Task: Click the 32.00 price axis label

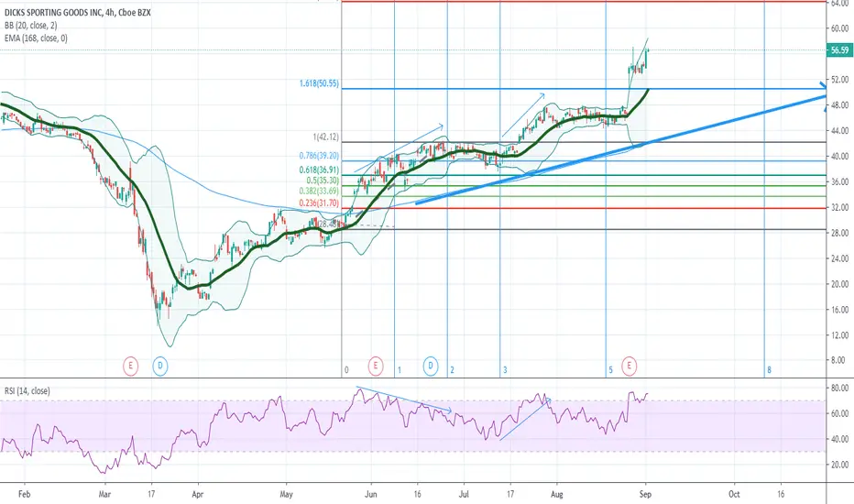Action: pos(840,208)
